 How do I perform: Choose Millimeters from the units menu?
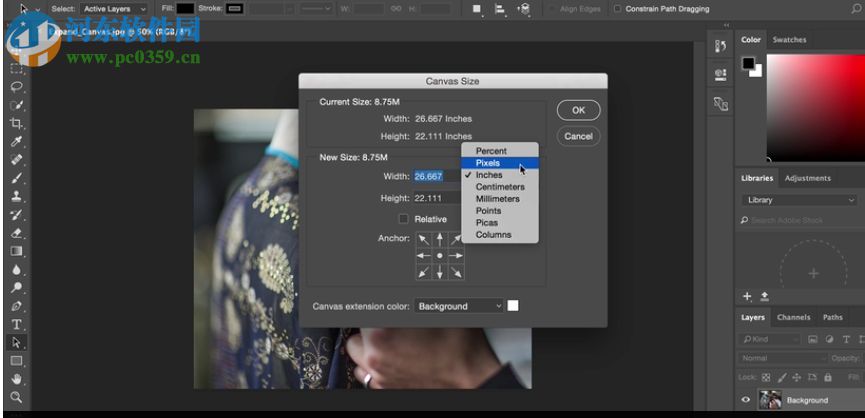[500, 199]
